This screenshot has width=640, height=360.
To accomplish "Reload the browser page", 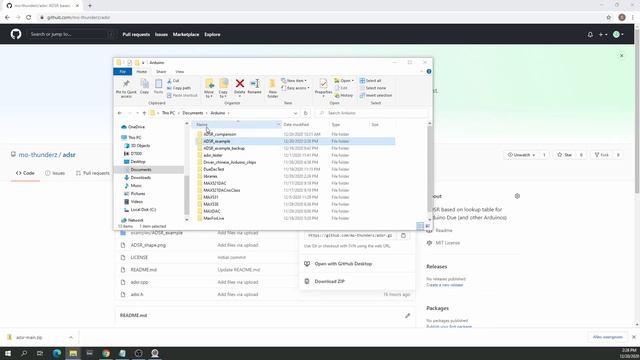I will pos(29,18).
